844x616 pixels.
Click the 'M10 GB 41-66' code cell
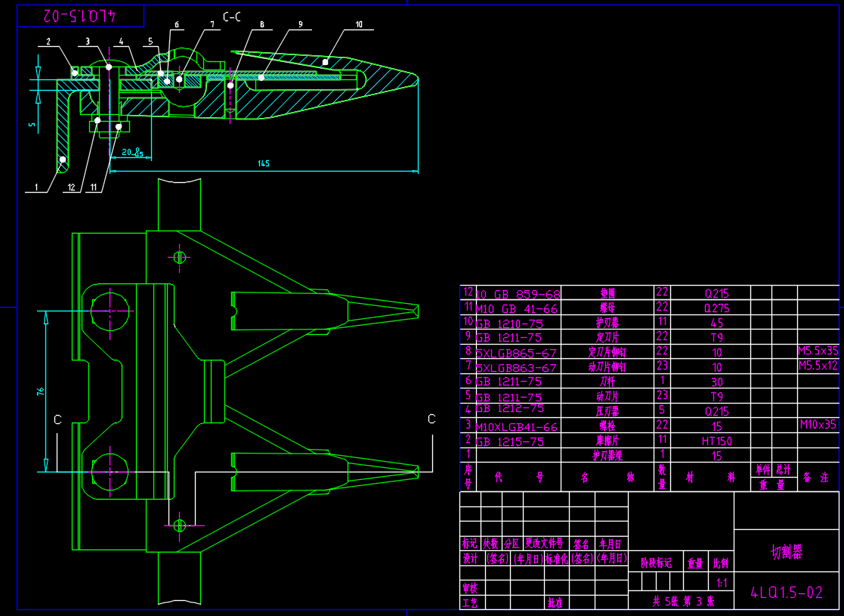tap(517, 308)
